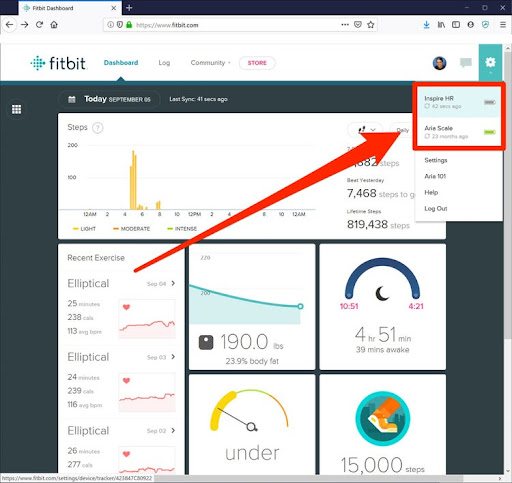Expand the Sep 03 Elliptical chevron
The height and width of the screenshot is (483, 512).
point(173,357)
